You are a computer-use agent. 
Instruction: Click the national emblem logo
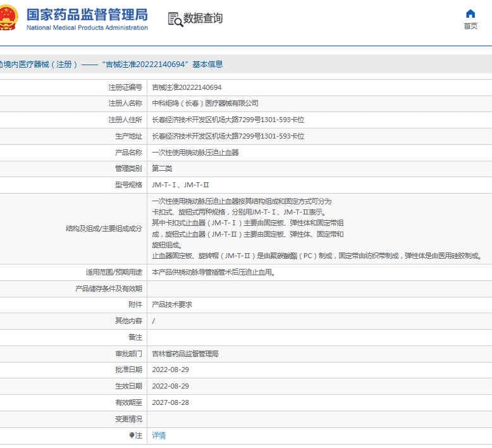point(8,18)
